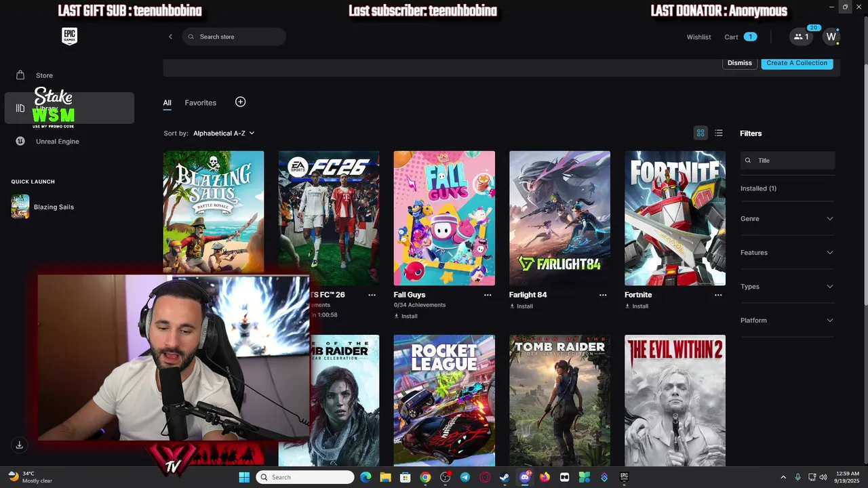Expand the Genre filter
Image resolution: width=868 pixels, height=488 pixels.
(x=787, y=219)
